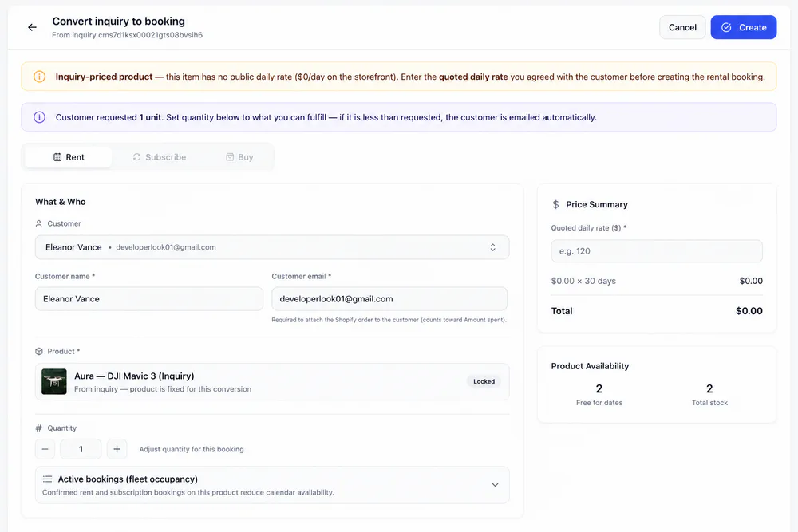
Task: Go back using the left arrow icon
Action: coord(32,27)
